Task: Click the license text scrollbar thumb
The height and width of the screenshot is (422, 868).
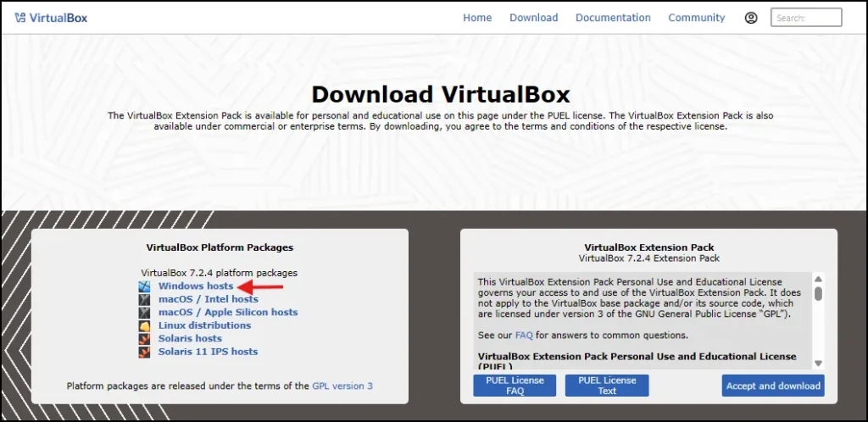Action: coord(818,293)
